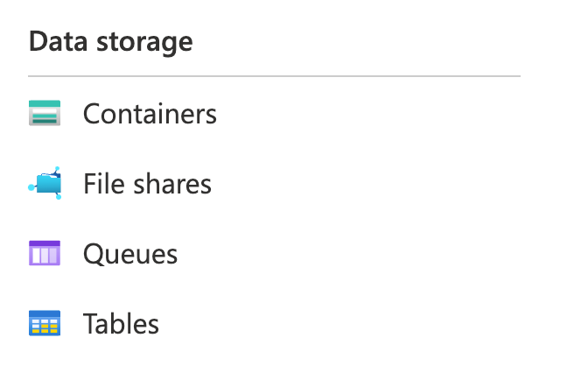Image resolution: width=588 pixels, height=387 pixels.
Task: Click the purple Queues icon
Action: tap(45, 253)
